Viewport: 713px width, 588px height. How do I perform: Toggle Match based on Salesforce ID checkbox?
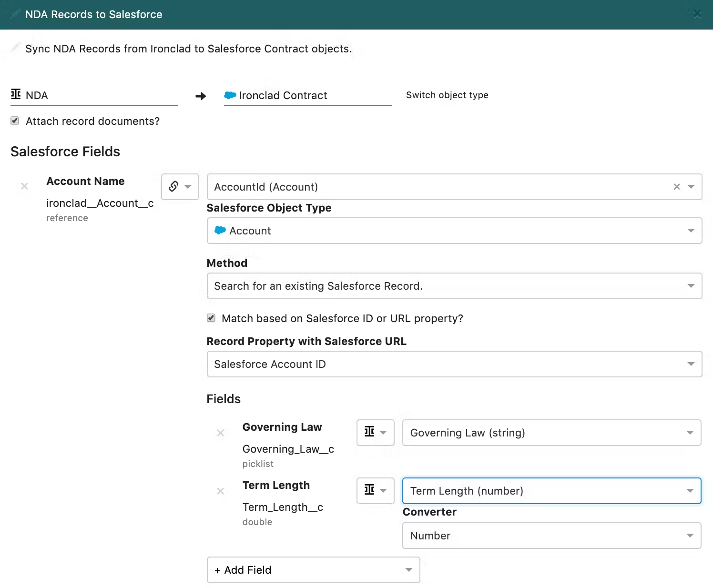[211, 318]
